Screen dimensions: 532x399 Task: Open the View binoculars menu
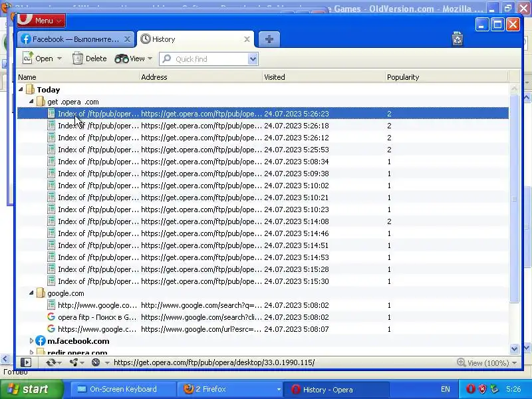pos(134,59)
